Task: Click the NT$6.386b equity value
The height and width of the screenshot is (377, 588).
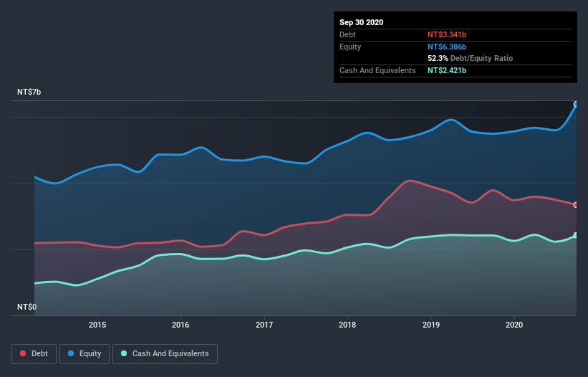Action: tap(447, 47)
